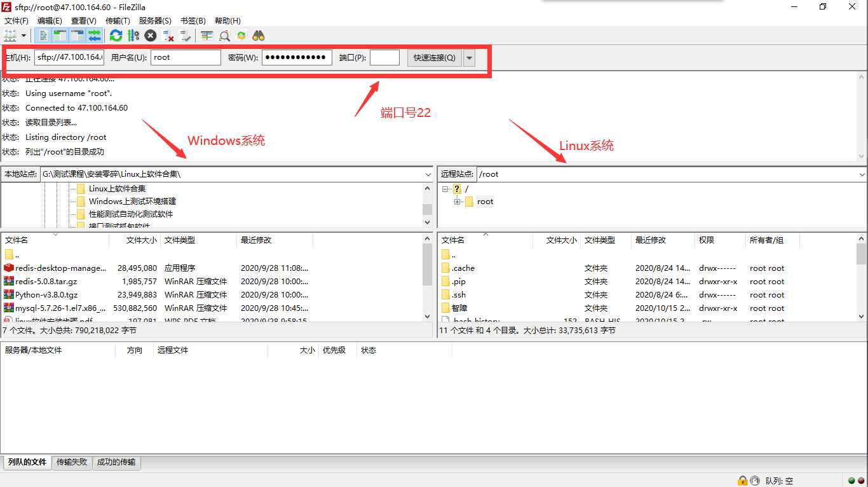868x487 pixels.
Task: Click the .pip folder icon
Action: [445, 281]
